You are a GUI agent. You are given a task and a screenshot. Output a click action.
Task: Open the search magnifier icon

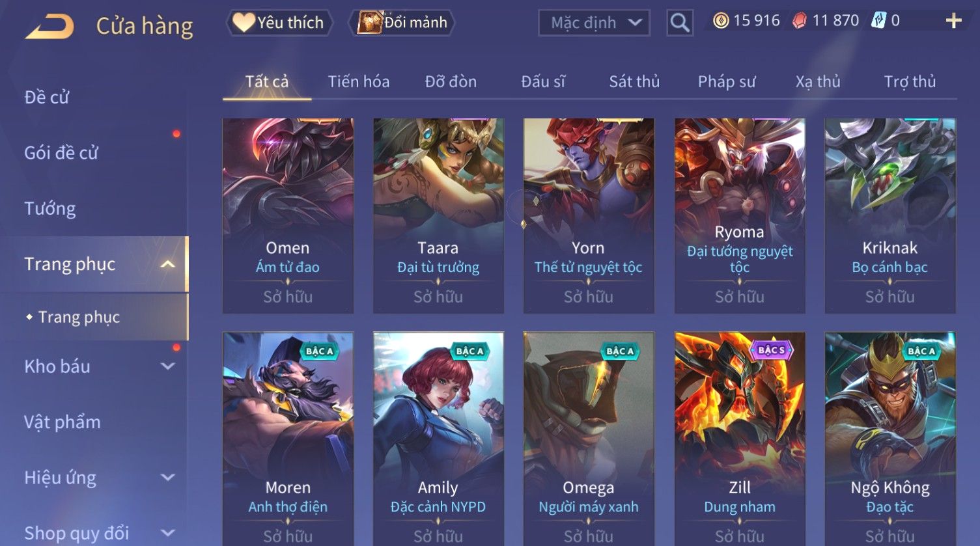(x=680, y=23)
